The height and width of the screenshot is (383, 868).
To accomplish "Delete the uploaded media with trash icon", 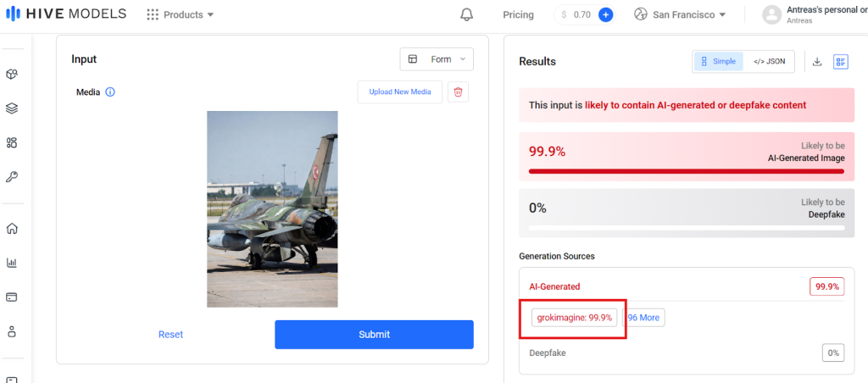I will pyautogui.click(x=459, y=92).
